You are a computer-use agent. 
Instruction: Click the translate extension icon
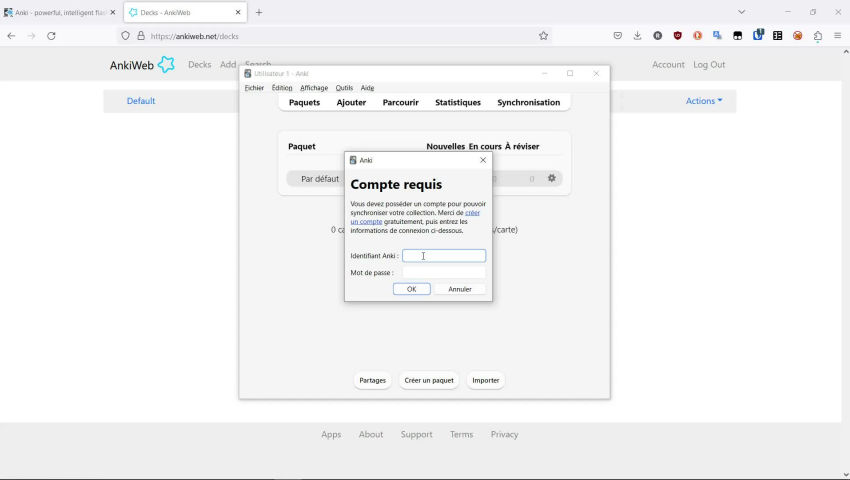[x=717, y=35]
